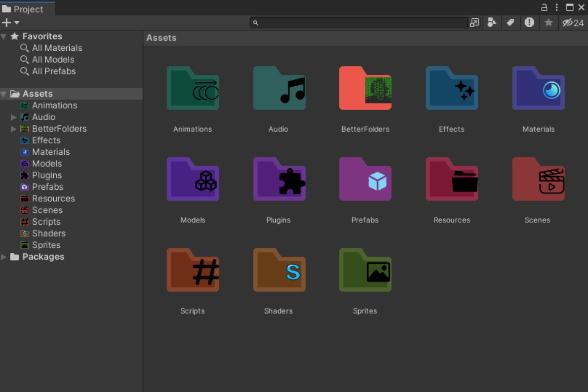Click the thumbnail size scale icon
Viewport: 588px width, 392px height.
[x=475, y=23]
